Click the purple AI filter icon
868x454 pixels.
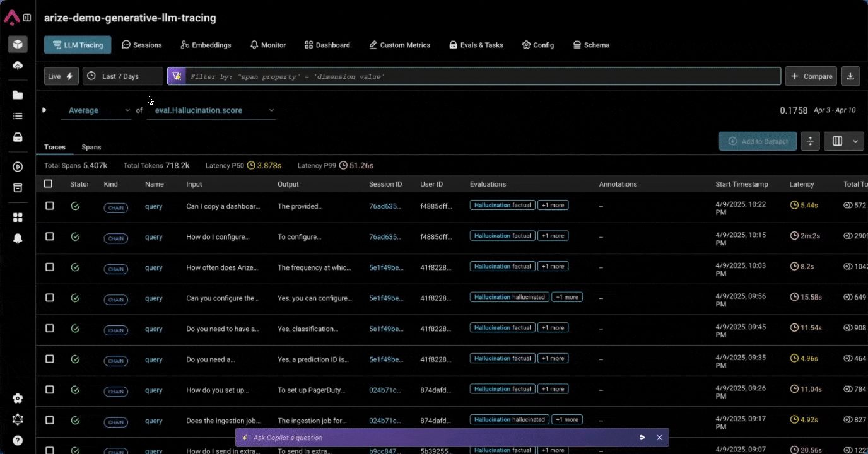click(x=177, y=76)
